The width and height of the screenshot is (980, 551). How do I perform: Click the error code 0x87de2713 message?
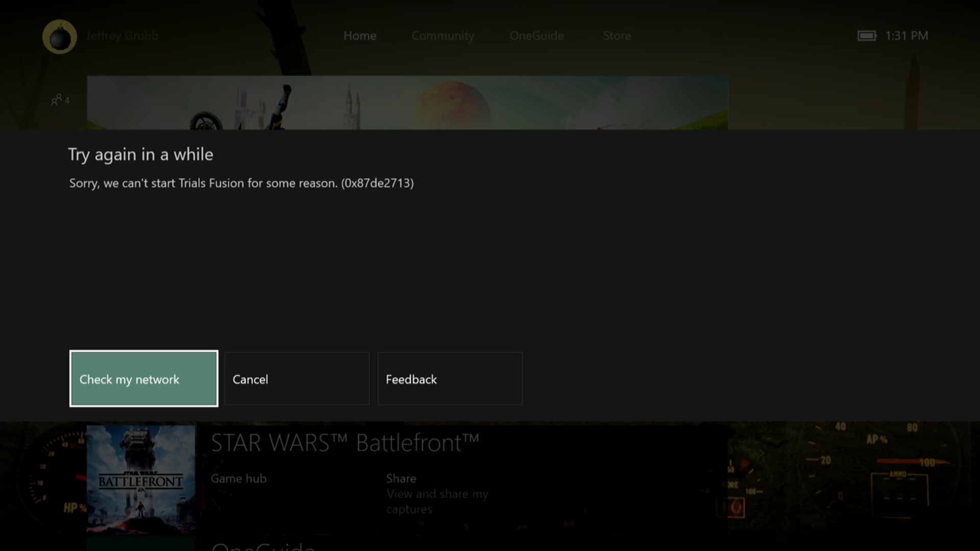[x=241, y=183]
